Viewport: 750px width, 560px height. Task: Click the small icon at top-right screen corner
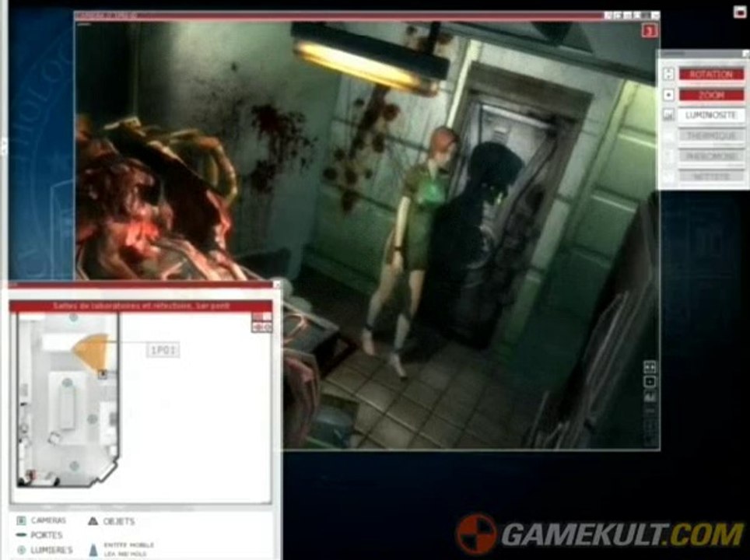tap(740, 12)
